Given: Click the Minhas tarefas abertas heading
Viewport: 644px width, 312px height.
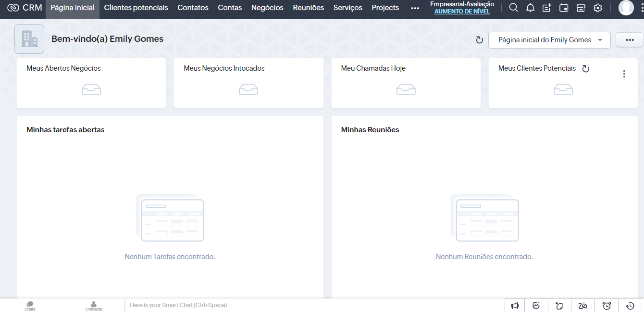Looking at the screenshot, I should point(65,130).
